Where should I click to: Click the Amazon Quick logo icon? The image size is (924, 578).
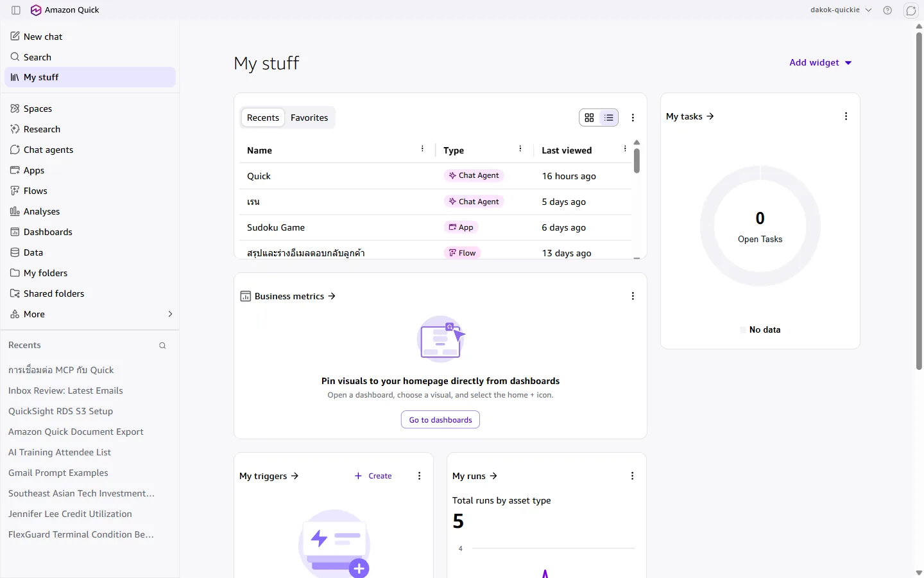tap(36, 10)
